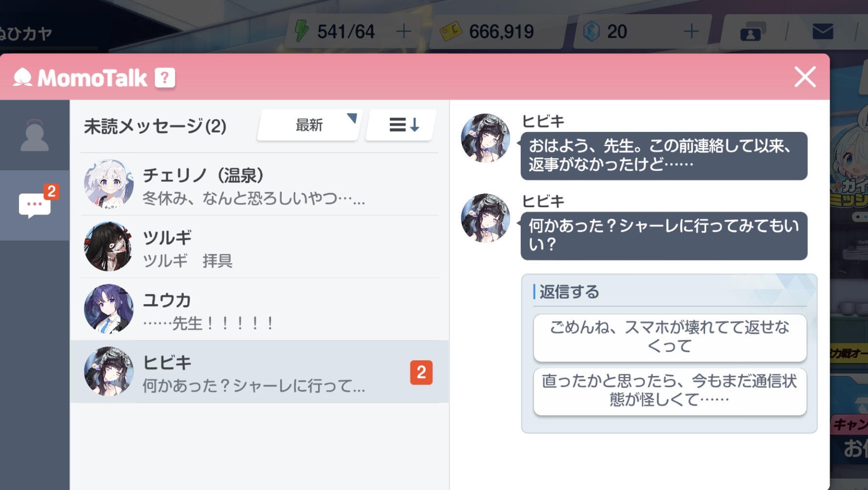This screenshot has width=868, height=490.
Task: Click the おはよう、先生 message bubble
Action: pos(664,156)
